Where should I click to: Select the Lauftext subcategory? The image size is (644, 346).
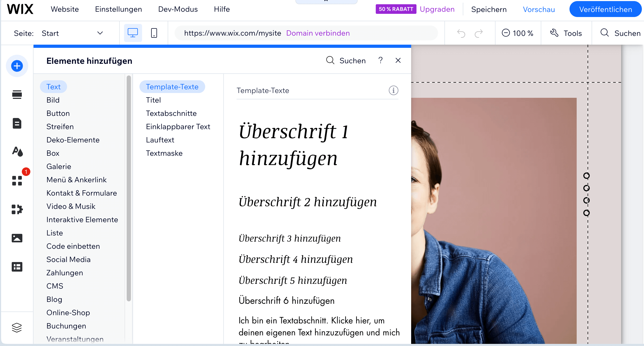(160, 140)
